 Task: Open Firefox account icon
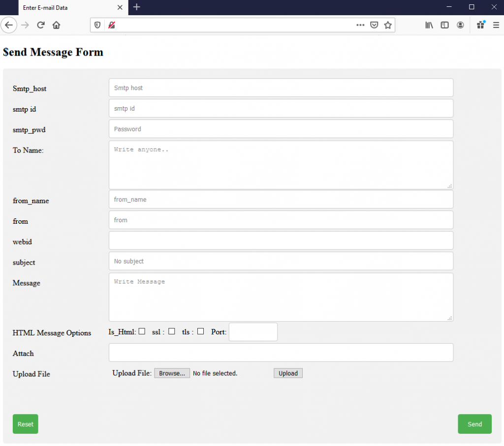460,25
